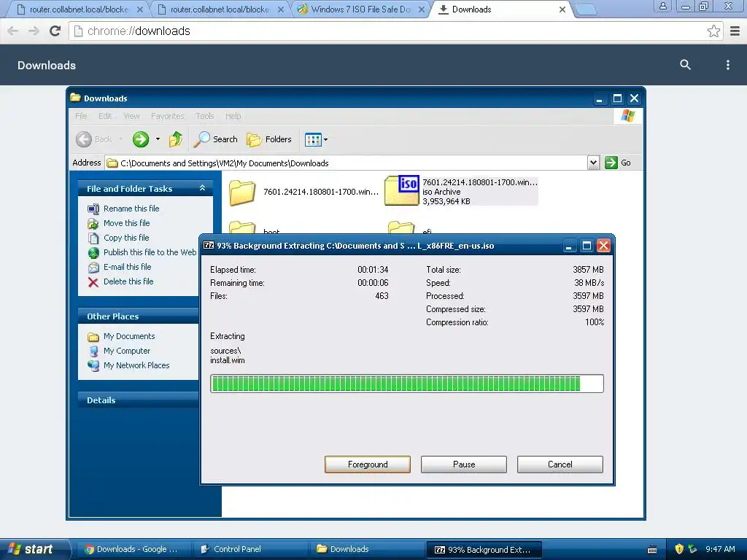This screenshot has height=560, width=747.
Task: Open the Forward history dropdown arrow
Action: point(158,139)
